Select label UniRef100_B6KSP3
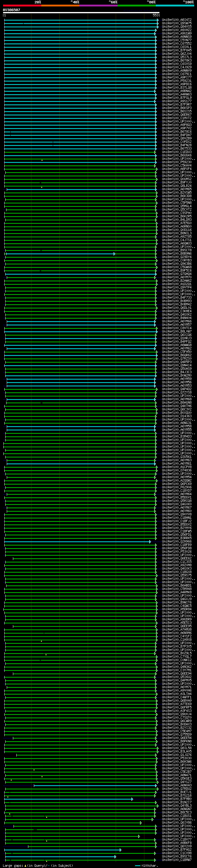This screenshot has width=197, height=868. click(x=176, y=108)
